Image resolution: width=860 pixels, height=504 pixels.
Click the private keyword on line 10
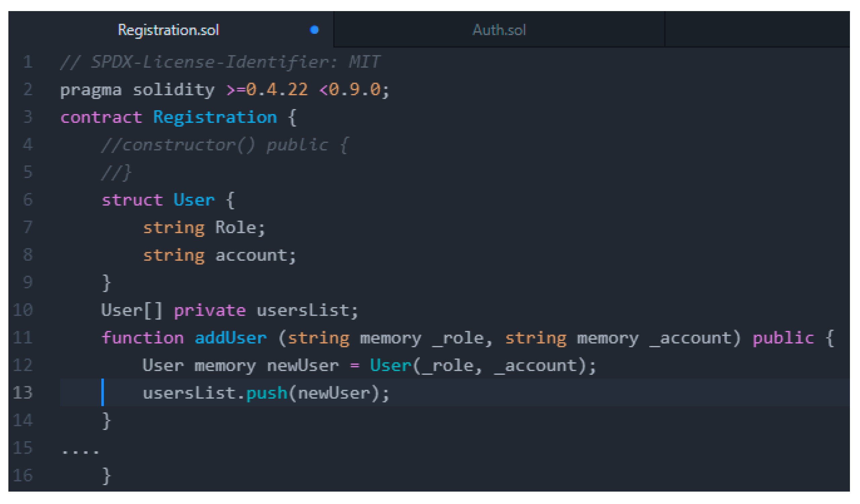(x=209, y=310)
